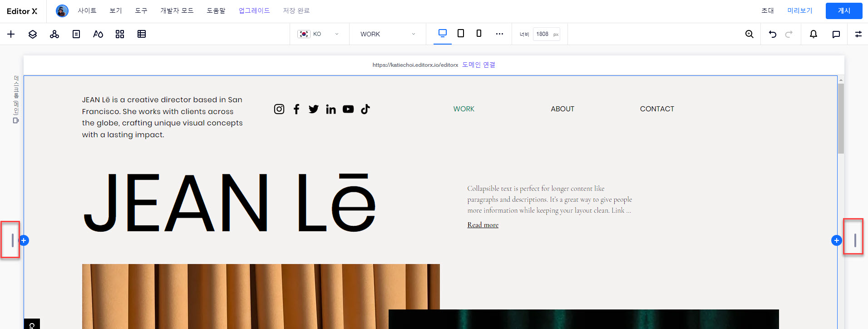This screenshot has height=329, width=868.
Task: Open the WORK page selector dropdown
Action: pyautogui.click(x=388, y=34)
